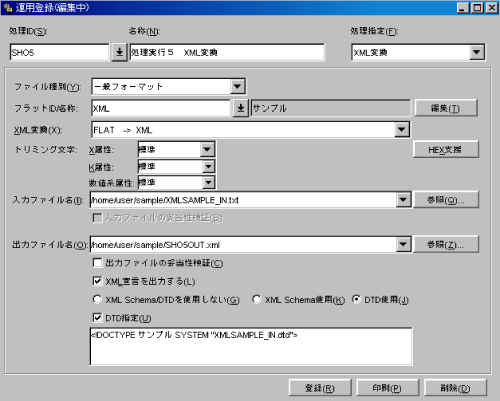Click the download arrow beside フラットID field

point(240,108)
